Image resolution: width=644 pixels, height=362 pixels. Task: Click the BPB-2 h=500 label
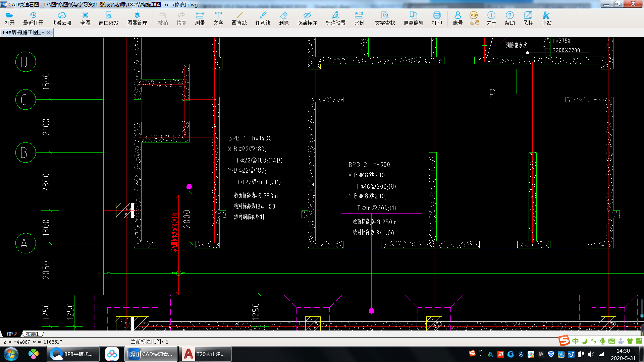point(369,165)
